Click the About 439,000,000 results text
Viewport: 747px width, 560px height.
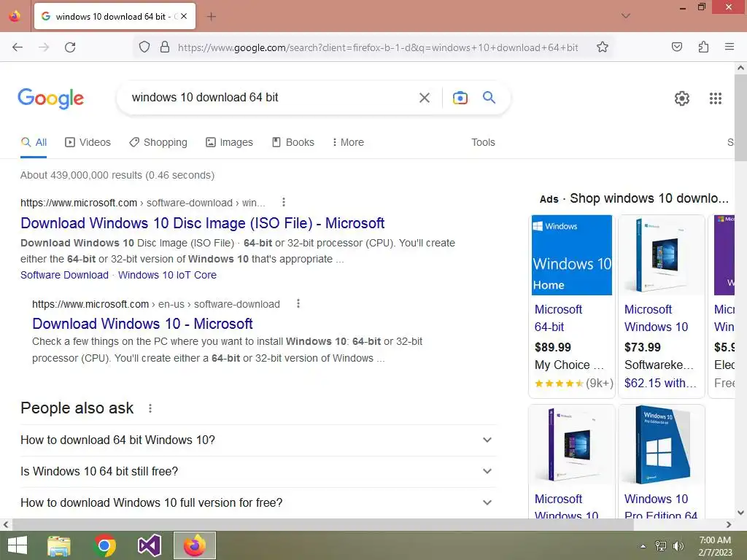117,175
